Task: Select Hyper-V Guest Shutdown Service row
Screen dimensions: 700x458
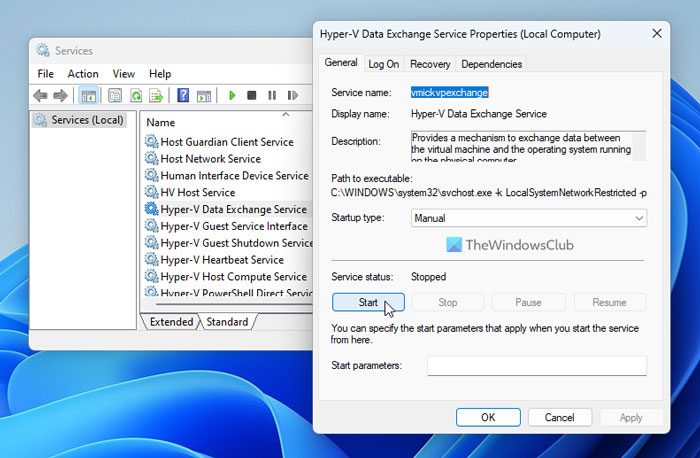Action: tap(227, 243)
